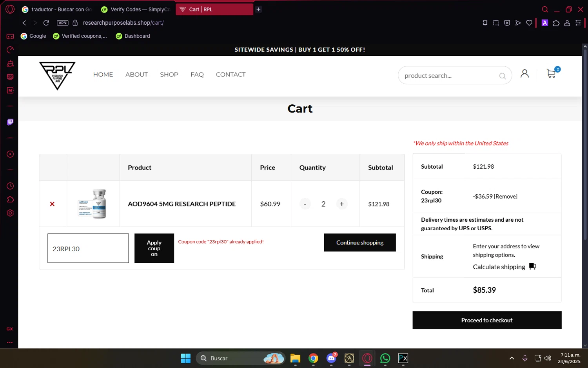
Task: Open SHOP in site navigation
Action: pyautogui.click(x=169, y=75)
